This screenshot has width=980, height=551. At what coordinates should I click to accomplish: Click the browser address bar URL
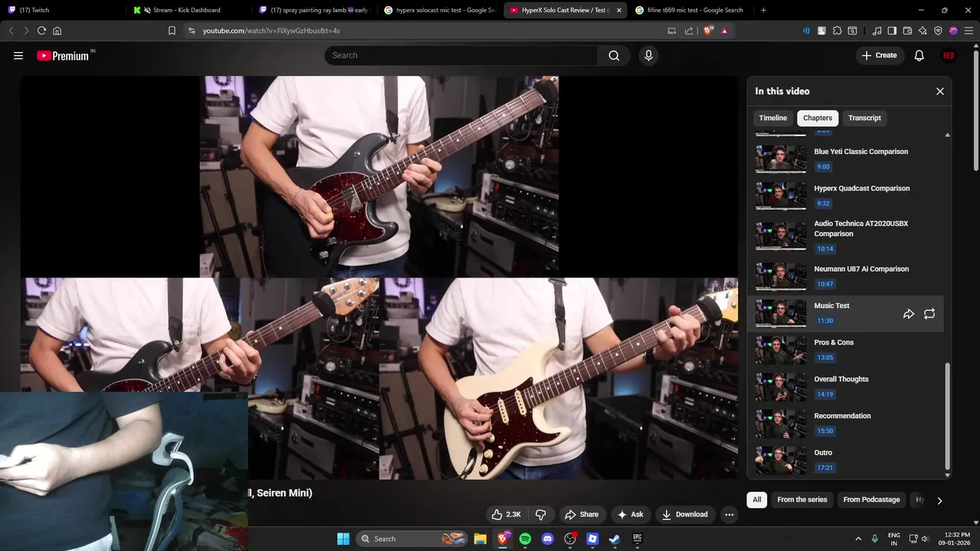pos(271,31)
